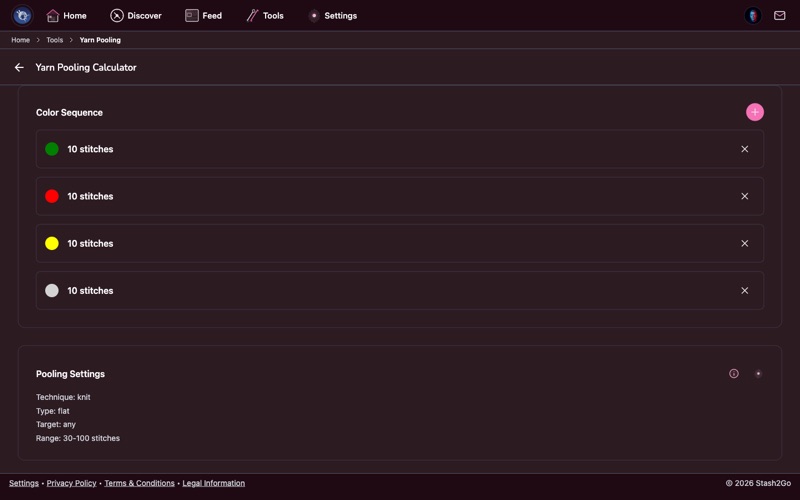Click Color Sequence heading
Screen dimensions: 800x500
coord(69,113)
